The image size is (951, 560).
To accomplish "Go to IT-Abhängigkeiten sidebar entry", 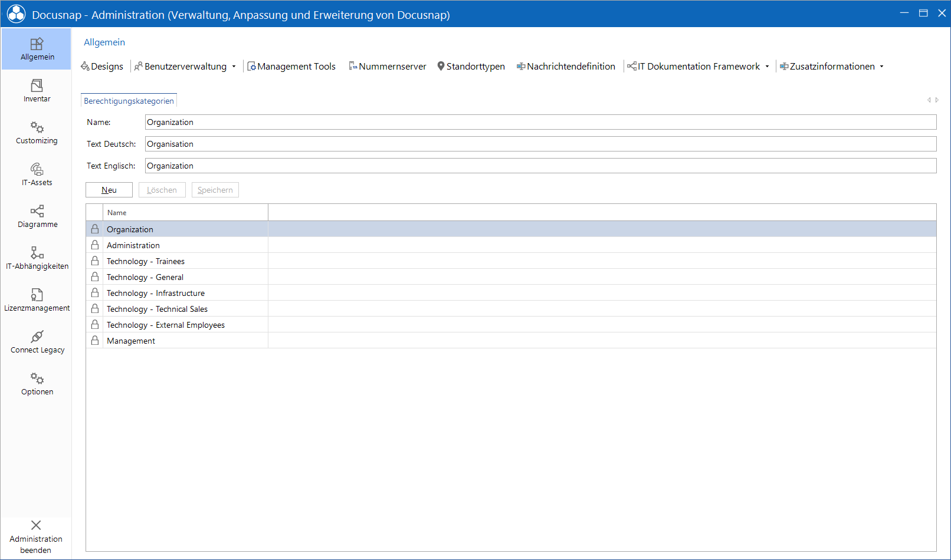I will pyautogui.click(x=37, y=259).
